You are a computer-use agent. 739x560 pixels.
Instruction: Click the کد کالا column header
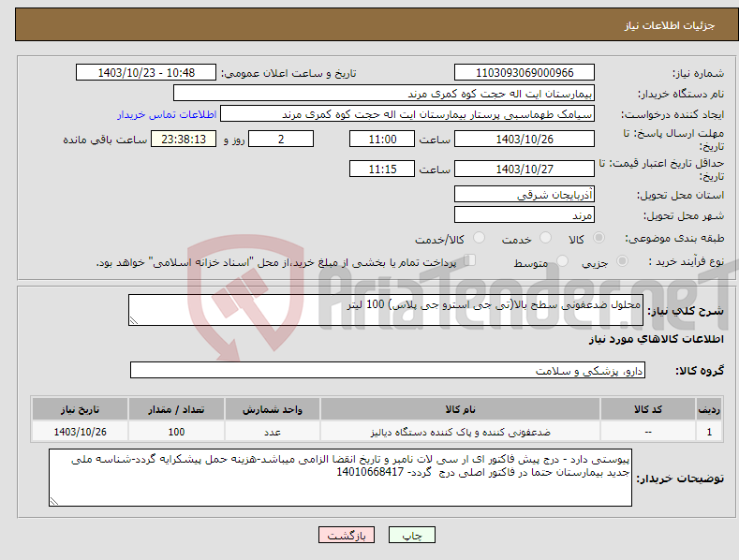648,409
